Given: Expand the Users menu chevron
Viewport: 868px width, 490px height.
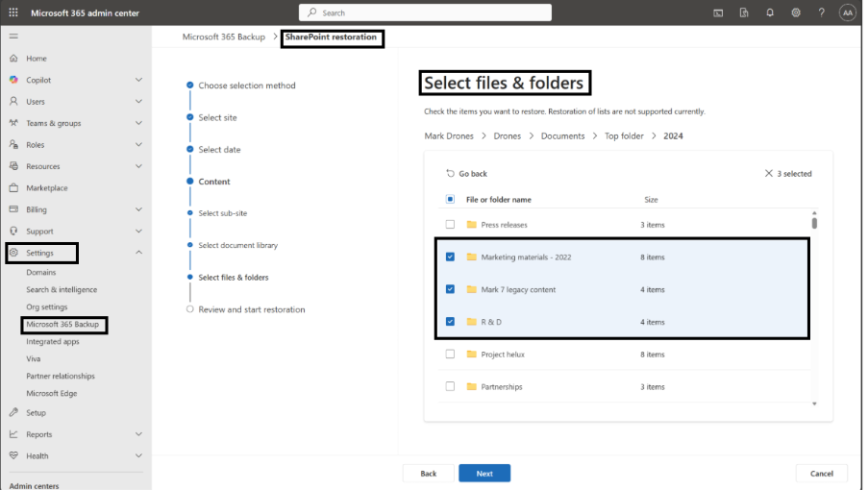Looking at the screenshot, I should tap(138, 102).
